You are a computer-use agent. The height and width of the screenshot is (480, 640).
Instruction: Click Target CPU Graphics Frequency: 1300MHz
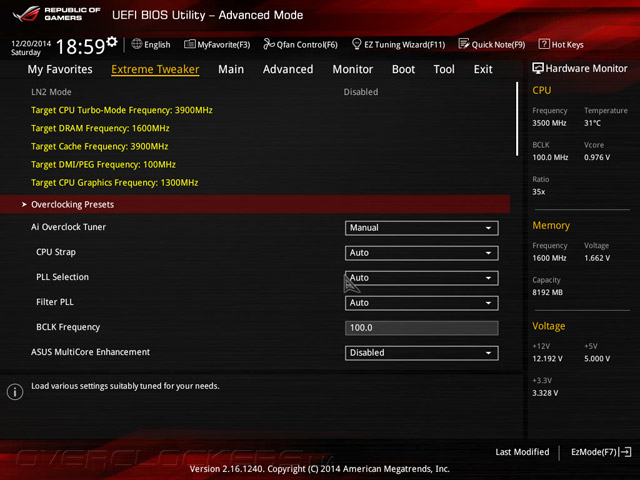115,182
